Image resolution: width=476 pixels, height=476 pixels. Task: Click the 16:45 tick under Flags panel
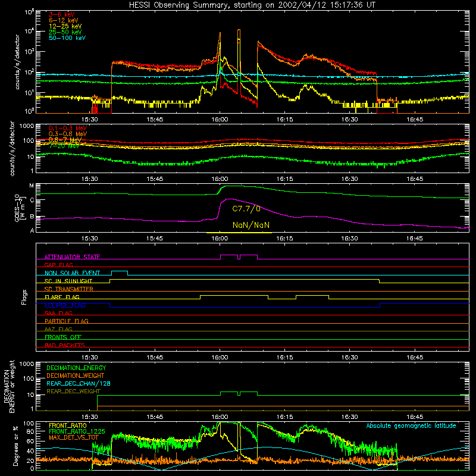pos(414,358)
